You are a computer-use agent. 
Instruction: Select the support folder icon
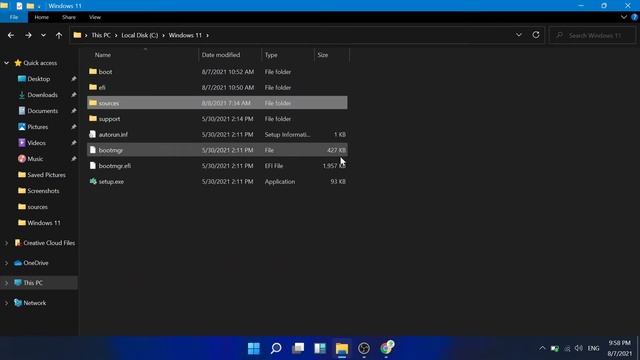93,119
